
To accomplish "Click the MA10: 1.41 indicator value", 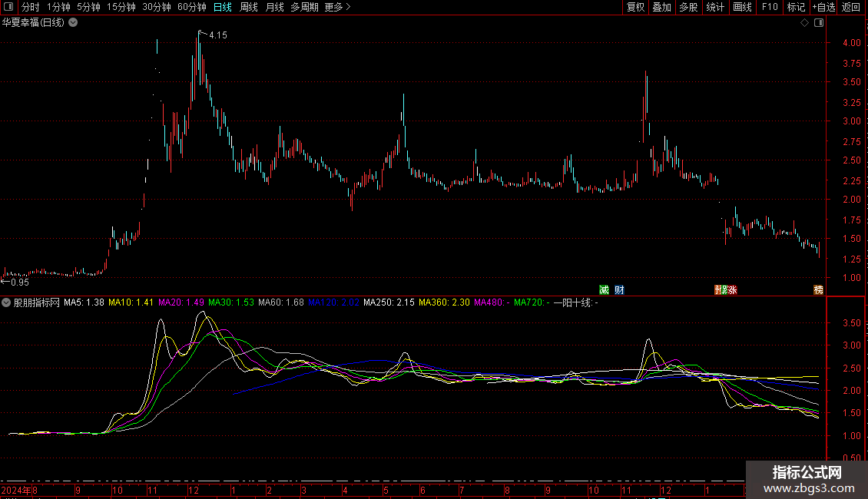I will pos(131,302).
